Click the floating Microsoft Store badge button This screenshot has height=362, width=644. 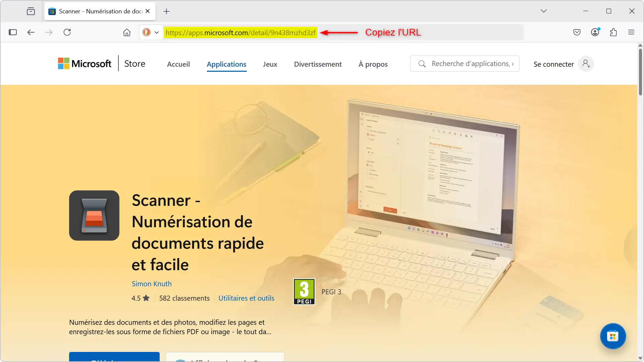click(x=613, y=336)
